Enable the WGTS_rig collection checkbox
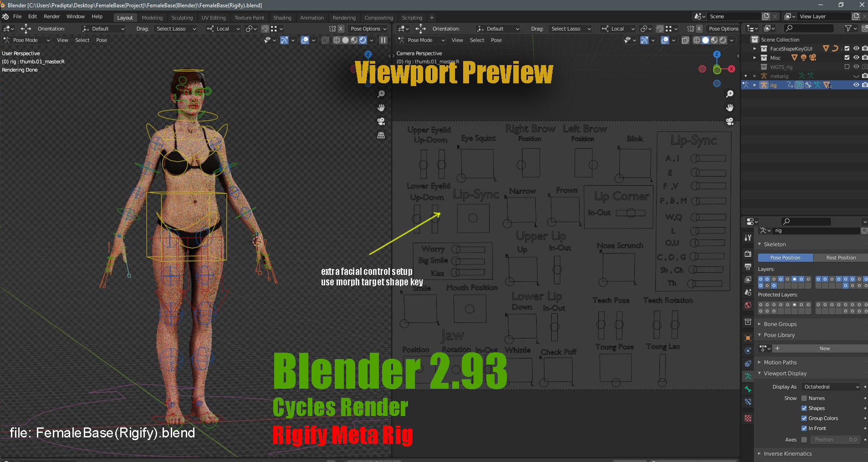The width and height of the screenshot is (868, 462). coord(847,66)
